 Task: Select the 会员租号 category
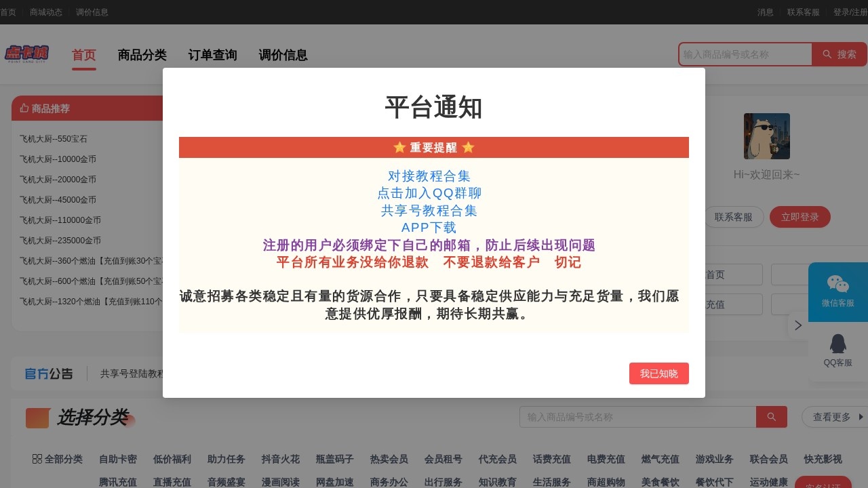point(443,459)
